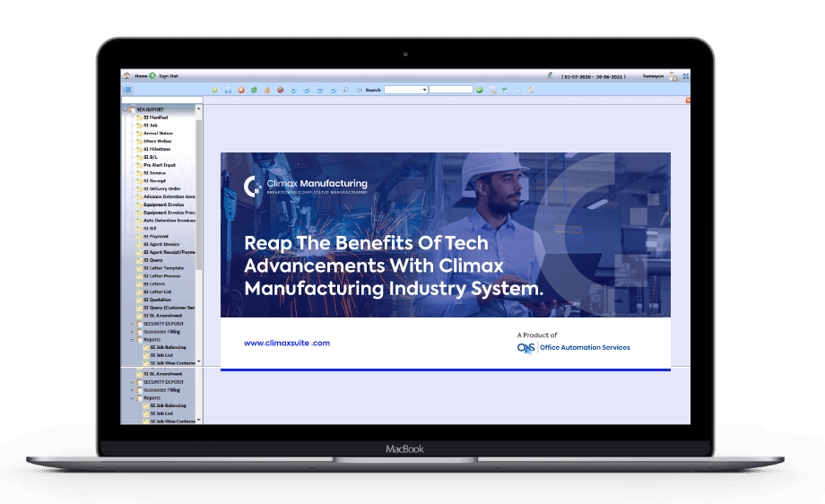Click the binoculars icon before Search label
This screenshot has height=504, width=825.
pyautogui.click(x=359, y=90)
